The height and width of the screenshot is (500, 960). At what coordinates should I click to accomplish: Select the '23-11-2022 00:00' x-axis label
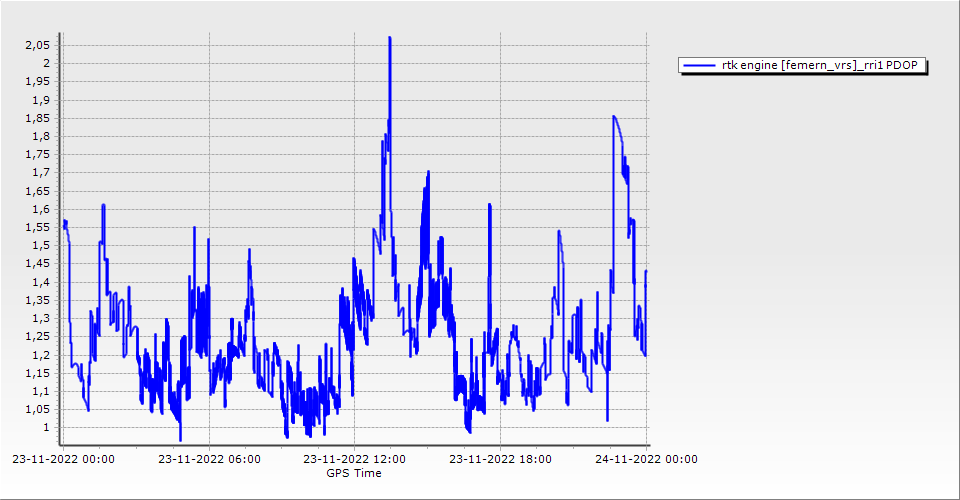pyautogui.click(x=63, y=460)
